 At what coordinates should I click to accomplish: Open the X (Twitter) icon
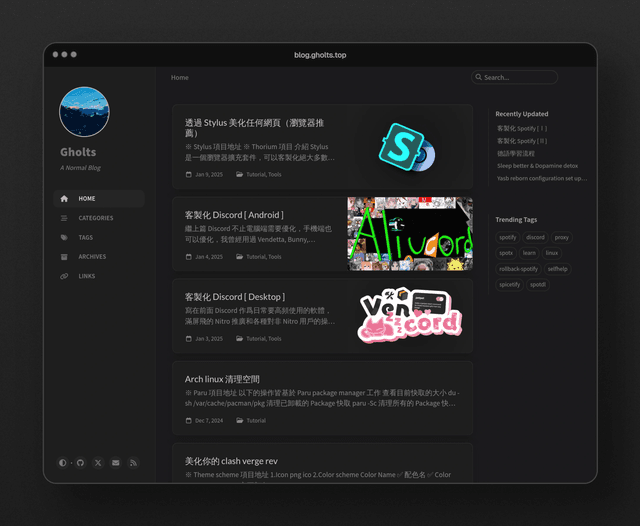(x=98, y=463)
